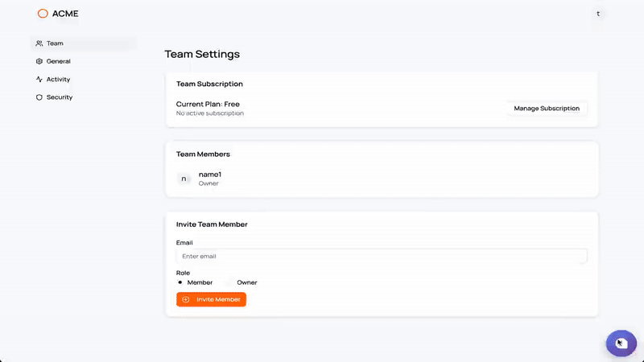
Task: Click the 'name1' member name
Action: [210, 175]
